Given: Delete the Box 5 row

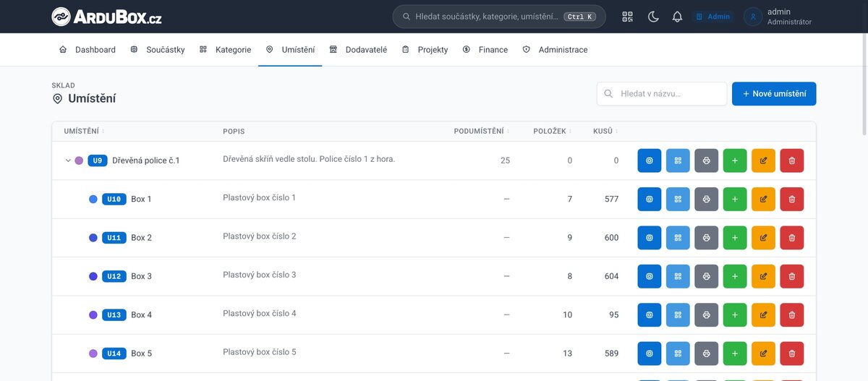Looking at the screenshot, I should click(x=792, y=354).
